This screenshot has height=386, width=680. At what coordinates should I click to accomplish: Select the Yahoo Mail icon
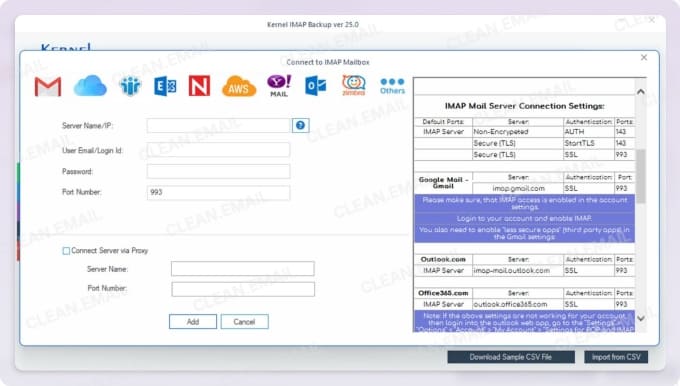tap(279, 85)
